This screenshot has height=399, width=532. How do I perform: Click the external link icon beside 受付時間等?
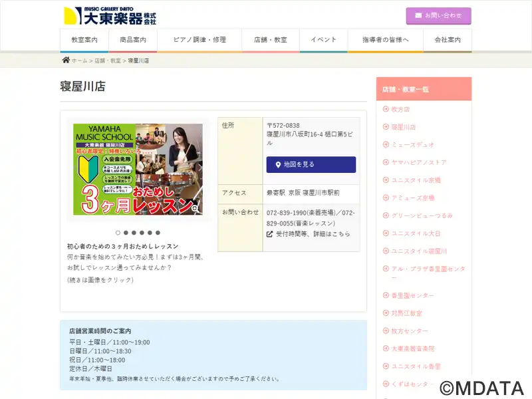point(270,234)
